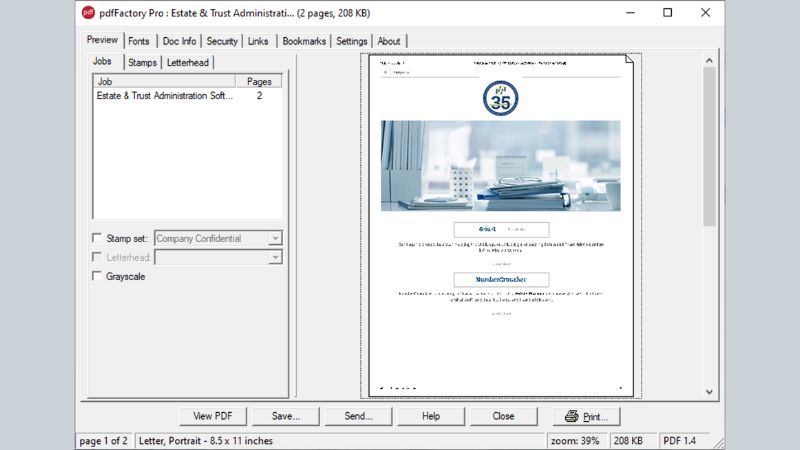Open the Bookmarks tab
Image resolution: width=800 pixels, height=450 pixels.
304,41
